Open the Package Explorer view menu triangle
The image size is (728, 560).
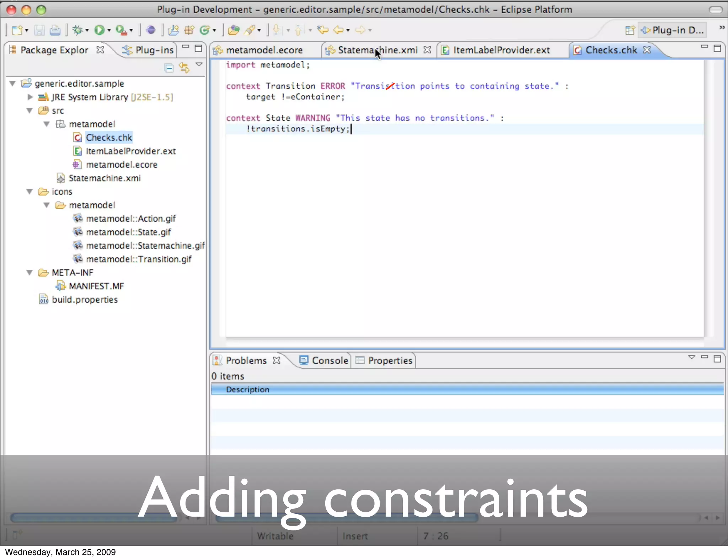tap(199, 65)
